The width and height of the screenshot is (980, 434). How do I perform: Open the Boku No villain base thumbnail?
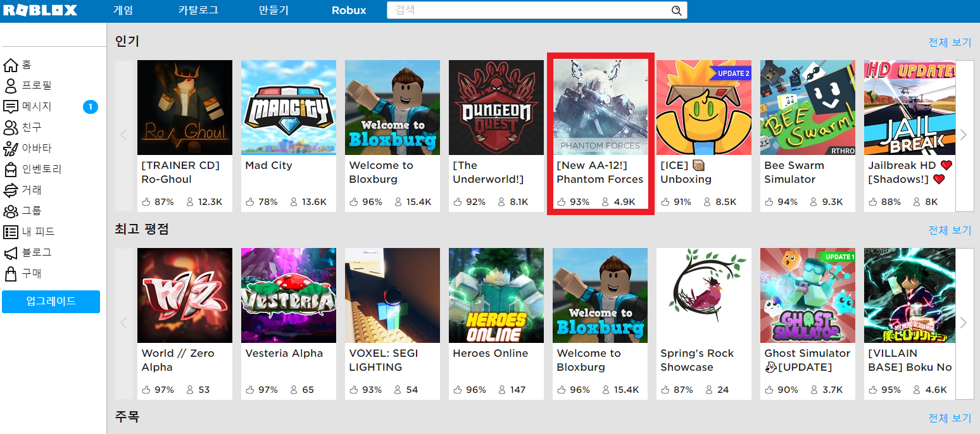pos(910,295)
